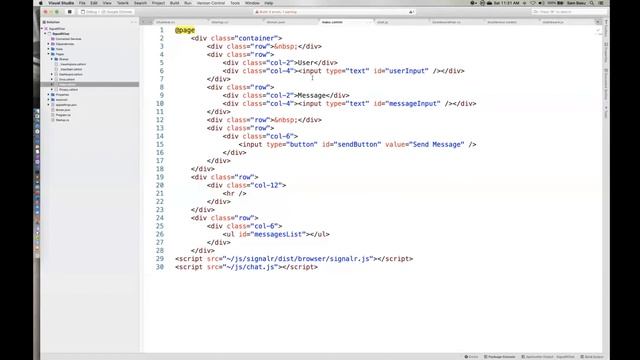The image size is (640, 360).
Task: Open the Google Chrome run target dropdown
Action: tap(118, 12)
